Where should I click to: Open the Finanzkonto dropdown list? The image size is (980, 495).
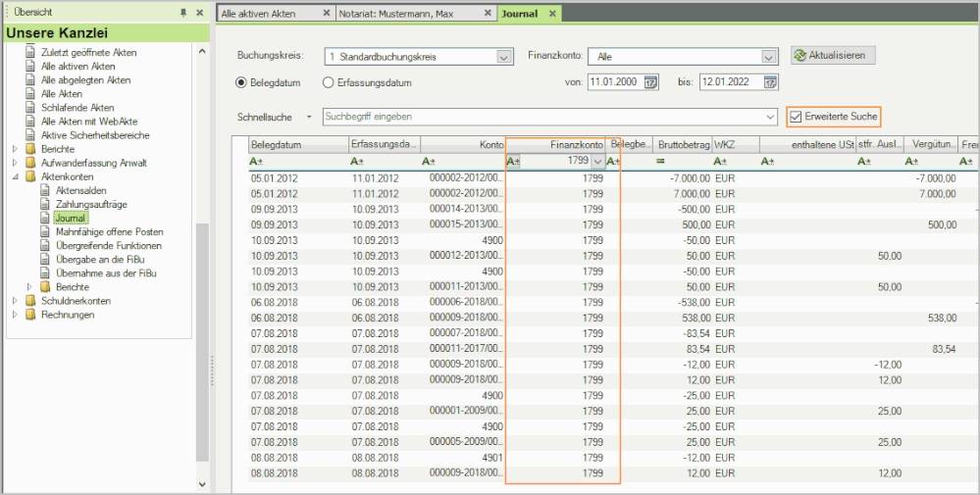point(769,57)
